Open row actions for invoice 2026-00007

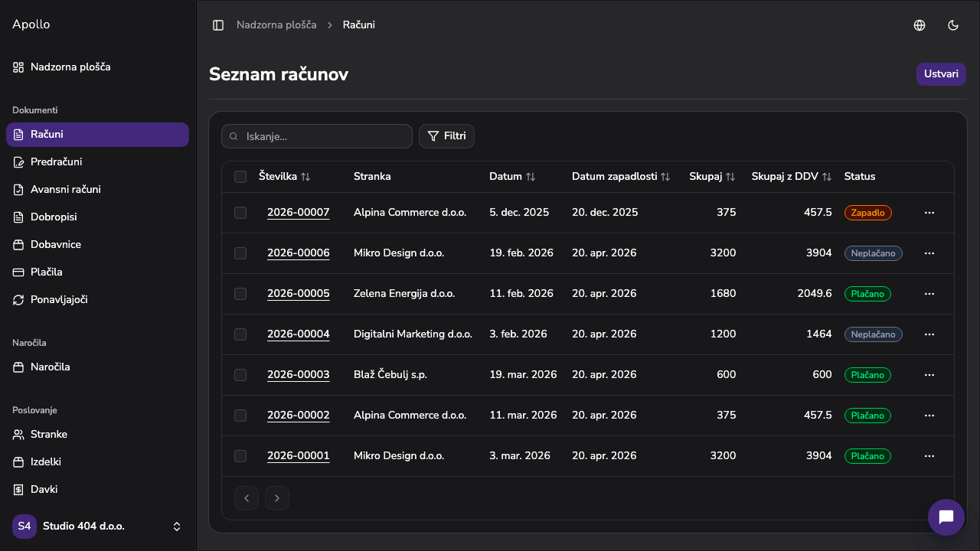tap(929, 213)
